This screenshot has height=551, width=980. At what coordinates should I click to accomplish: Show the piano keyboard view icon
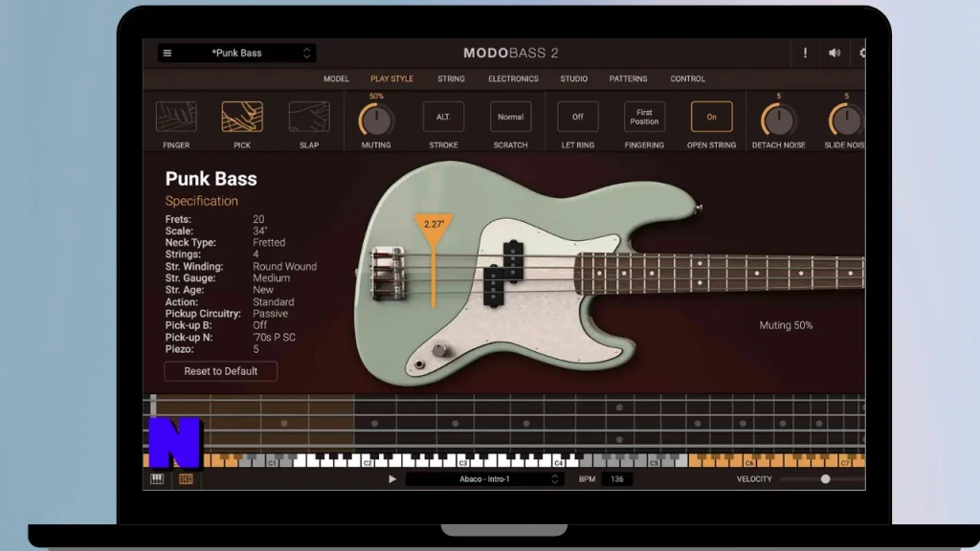[x=157, y=479]
